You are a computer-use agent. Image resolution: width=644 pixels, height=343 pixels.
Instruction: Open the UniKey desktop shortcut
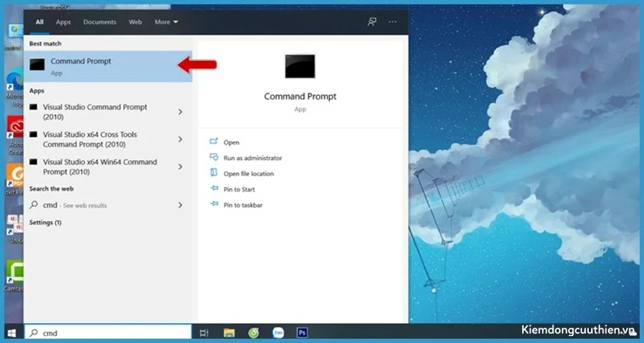15,229
